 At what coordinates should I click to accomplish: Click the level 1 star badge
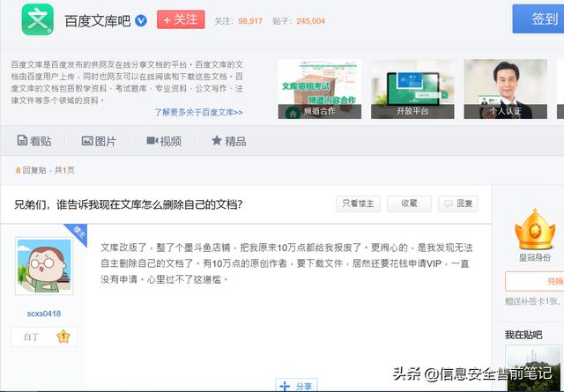point(63,337)
